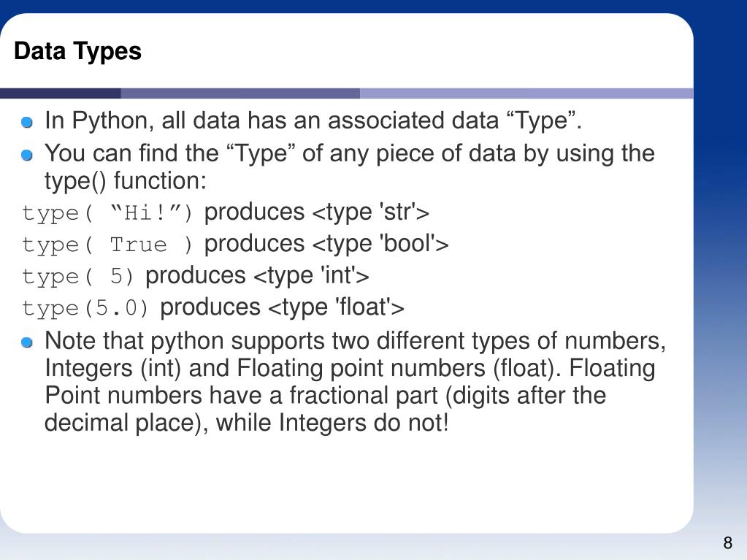The height and width of the screenshot is (560, 747).
Task: Click the result <type 'bool'>
Action: (380, 244)
